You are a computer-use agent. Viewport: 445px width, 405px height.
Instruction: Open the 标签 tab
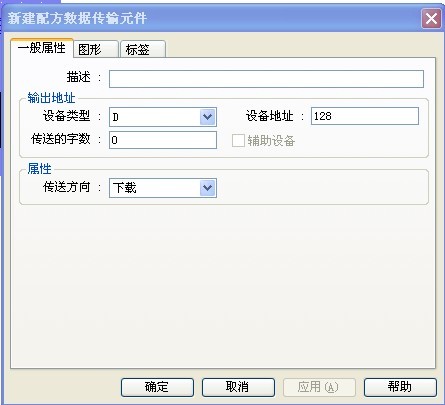click(x=143, y=50)
